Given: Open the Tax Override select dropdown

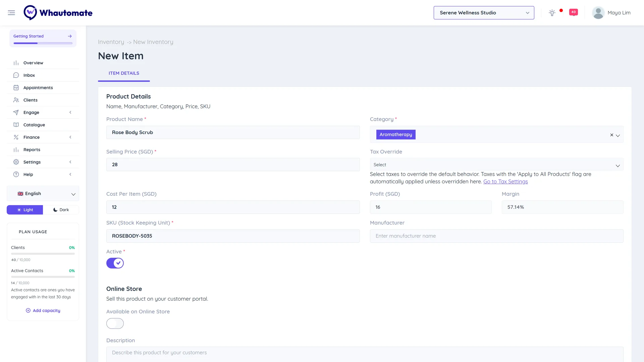Looking at the screenshot, I should pos(496,165).
